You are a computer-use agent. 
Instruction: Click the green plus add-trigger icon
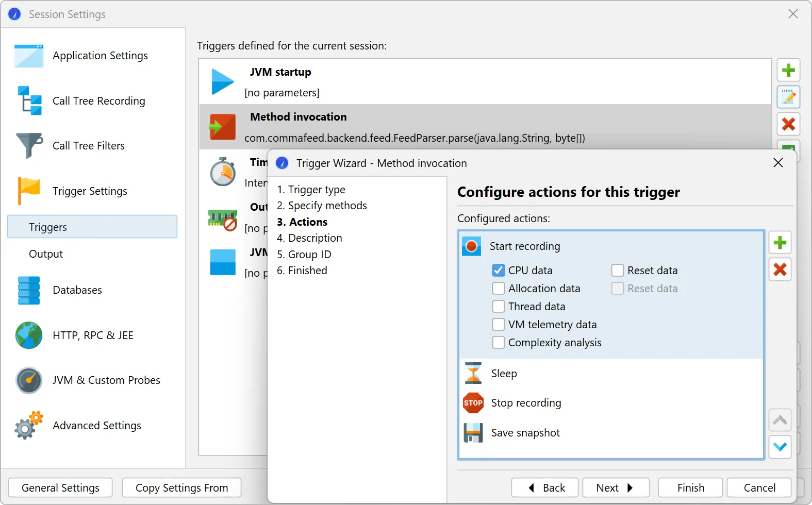[788, 70]
